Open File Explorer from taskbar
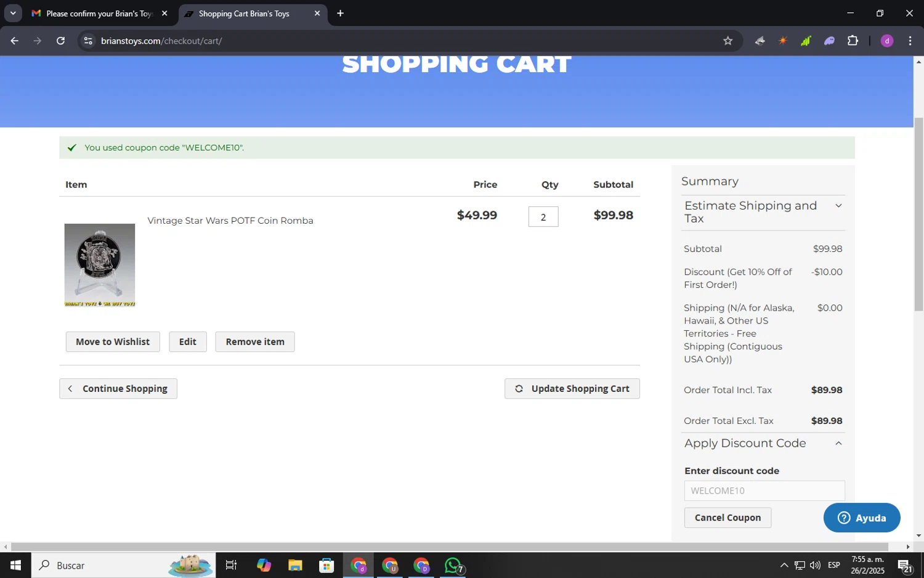 point(295,565)
